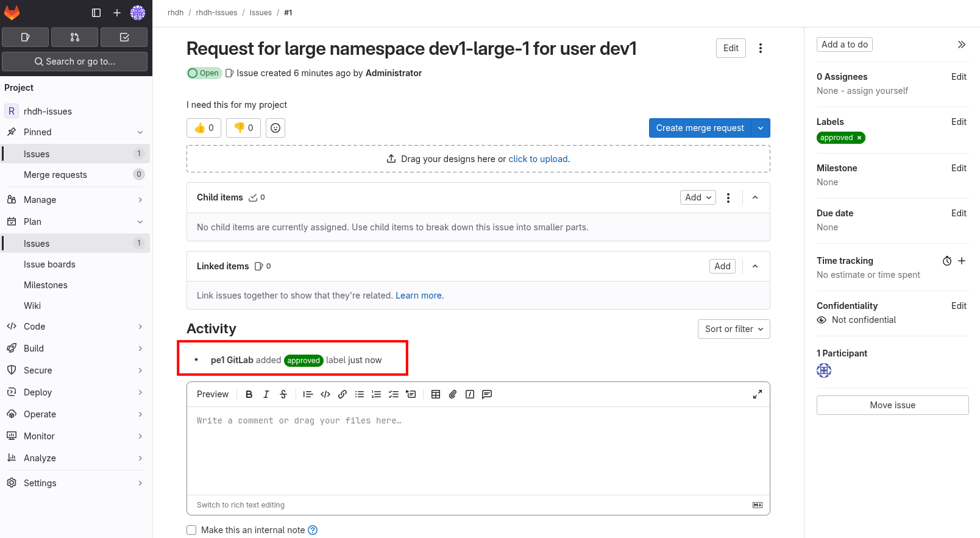Attach a file with paperclip icon
The image size is (980, 538).
[x=453, y=394]
